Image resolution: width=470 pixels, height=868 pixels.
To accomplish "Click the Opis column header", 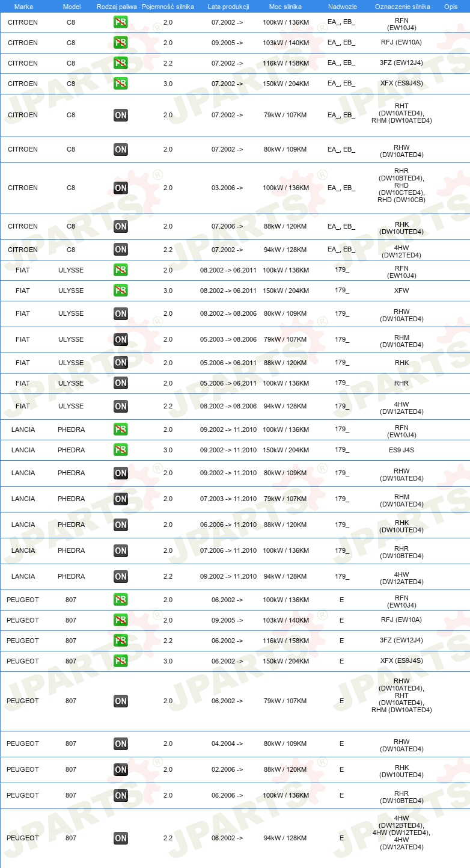I will (x=450, y=7).
